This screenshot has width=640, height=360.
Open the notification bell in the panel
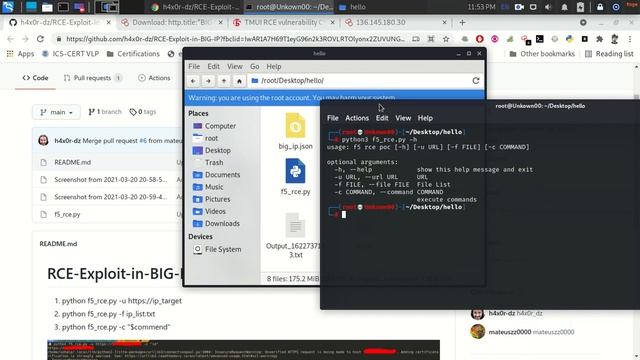tap(564, 7)
